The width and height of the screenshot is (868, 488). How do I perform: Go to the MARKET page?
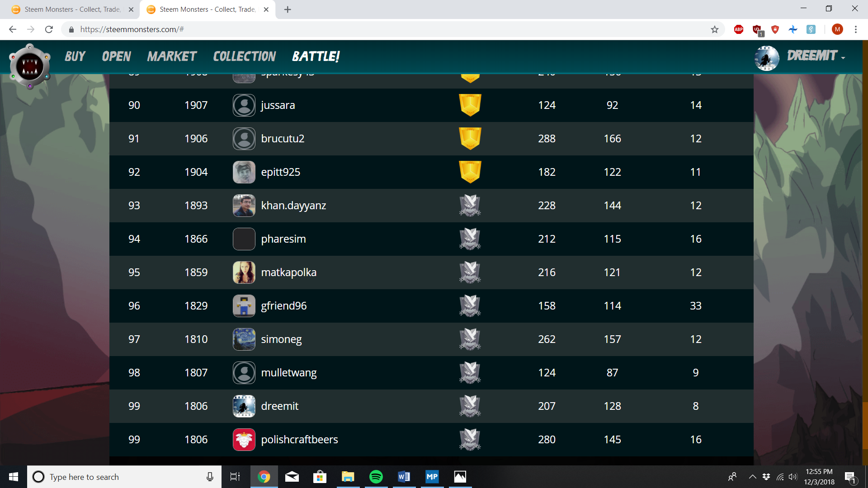click(x=172, y=56)
